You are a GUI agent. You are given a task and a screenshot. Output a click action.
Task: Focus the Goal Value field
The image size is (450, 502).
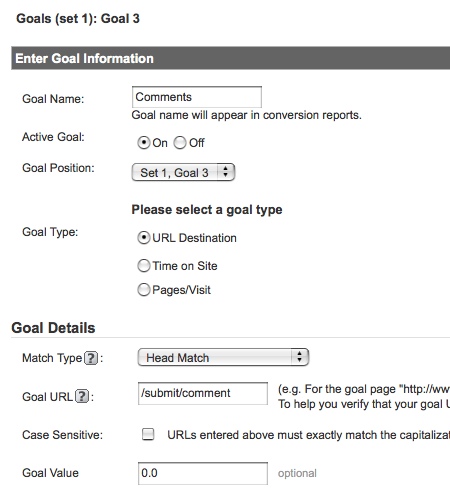tap(203, 473)
